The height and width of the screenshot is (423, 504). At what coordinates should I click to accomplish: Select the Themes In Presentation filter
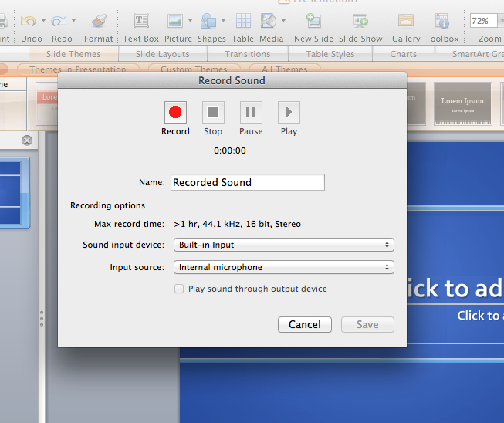click(78, 69)
